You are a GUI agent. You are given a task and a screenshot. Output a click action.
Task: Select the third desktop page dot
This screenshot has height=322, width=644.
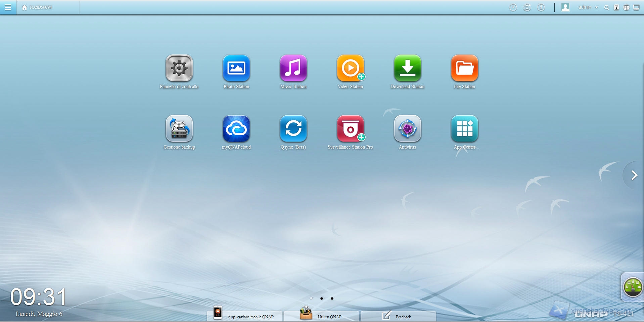coord(332,298)
